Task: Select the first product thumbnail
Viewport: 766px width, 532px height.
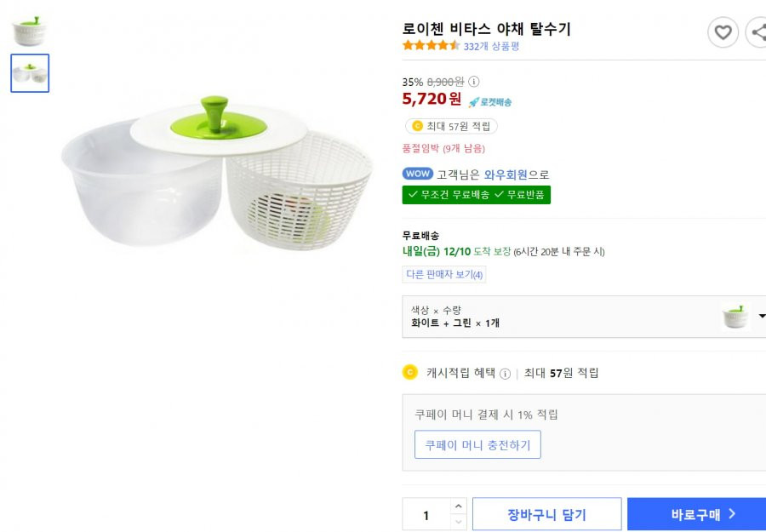Action: [x=30, y=31]
